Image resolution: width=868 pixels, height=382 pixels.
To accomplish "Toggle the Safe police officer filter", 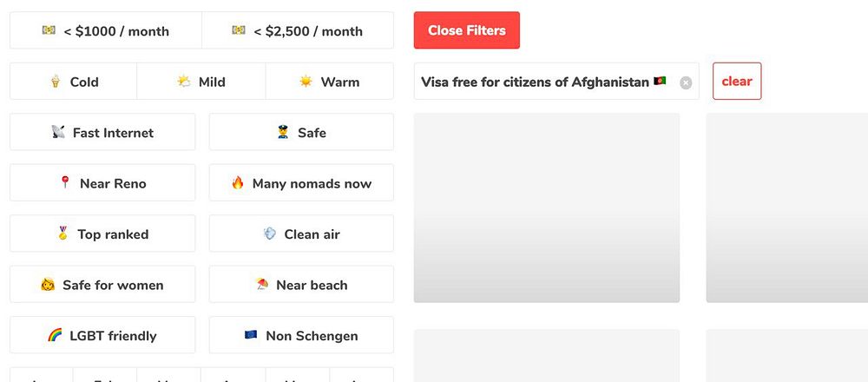I will click(301, 133).
